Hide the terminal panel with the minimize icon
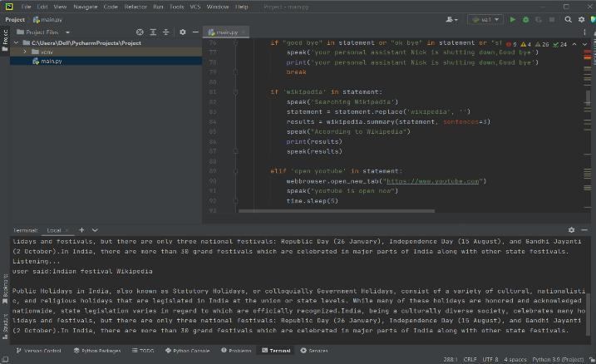 point(584,229)
